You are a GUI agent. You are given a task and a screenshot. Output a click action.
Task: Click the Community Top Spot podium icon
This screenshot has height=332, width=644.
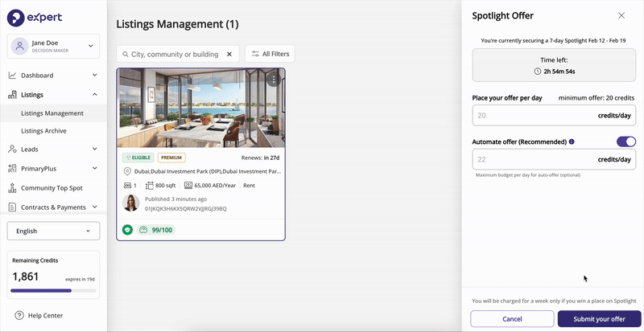tap(12, 188)
